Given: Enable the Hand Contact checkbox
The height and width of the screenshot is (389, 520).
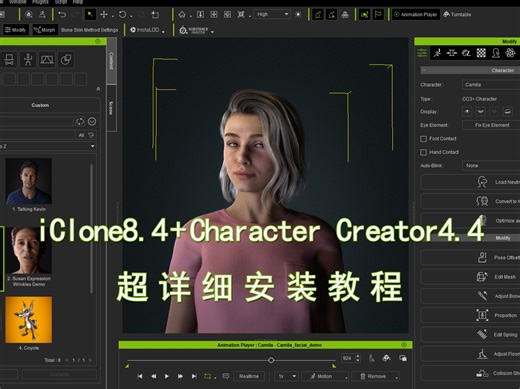Looking at the screenshot, I should (423, 152).
